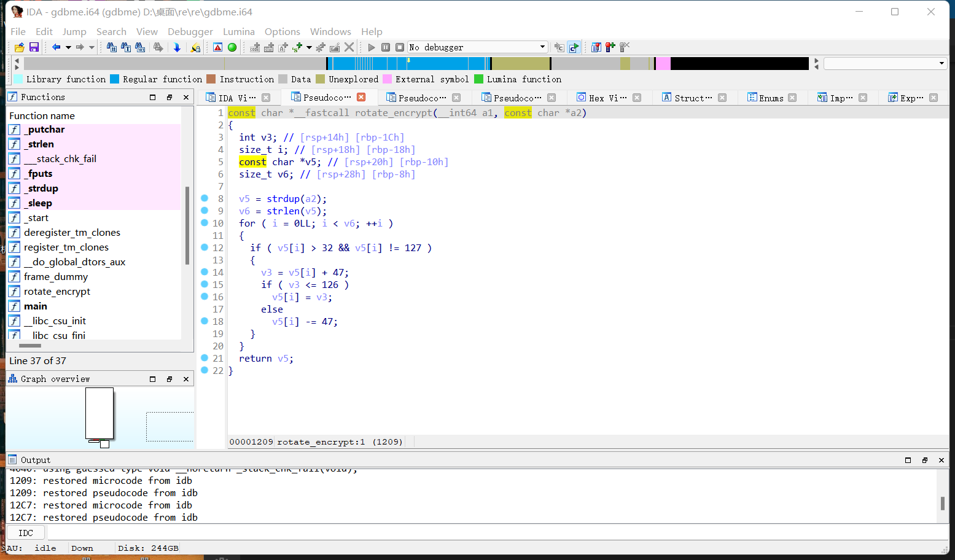
Task: Click the convert to data icon
Action: tap(269, 47)
